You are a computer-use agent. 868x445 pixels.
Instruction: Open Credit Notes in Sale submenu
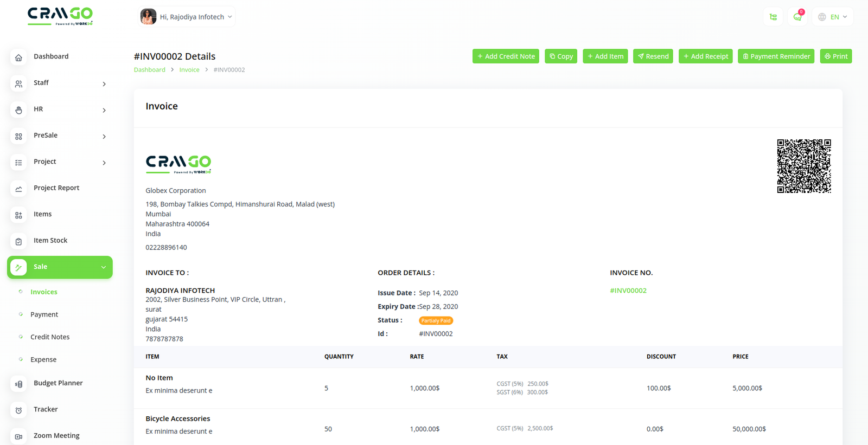50,337
